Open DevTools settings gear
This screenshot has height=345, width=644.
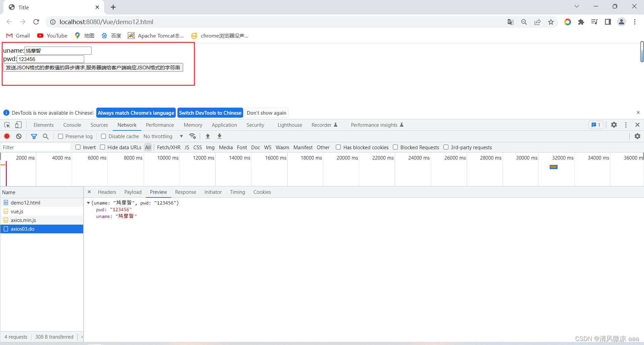point(614,125)
